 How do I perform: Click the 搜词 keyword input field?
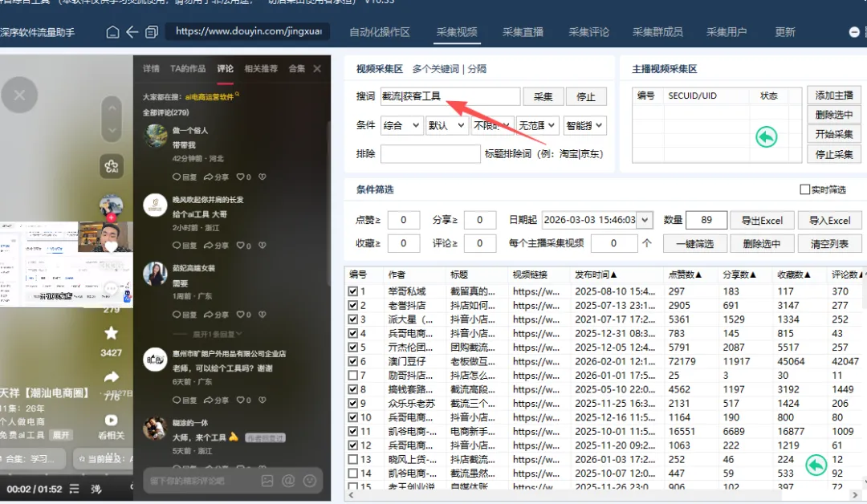pyautogui.click(x=450, y=97)
